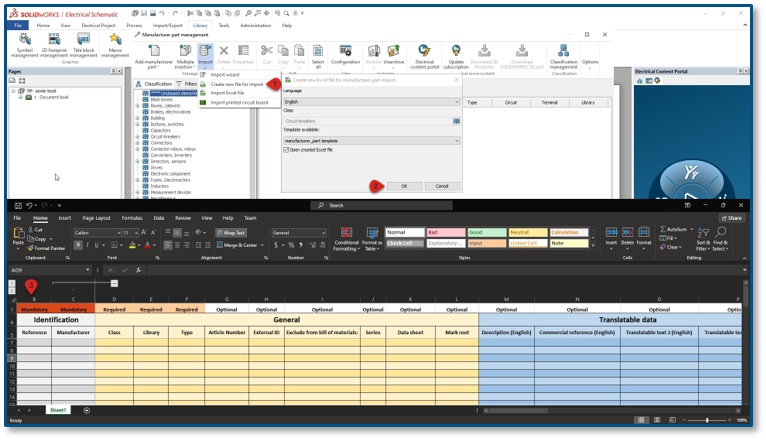The height and width of the screenshot is (440, 766).
Task: Click the Classification tab in part management
Action: 154,84
